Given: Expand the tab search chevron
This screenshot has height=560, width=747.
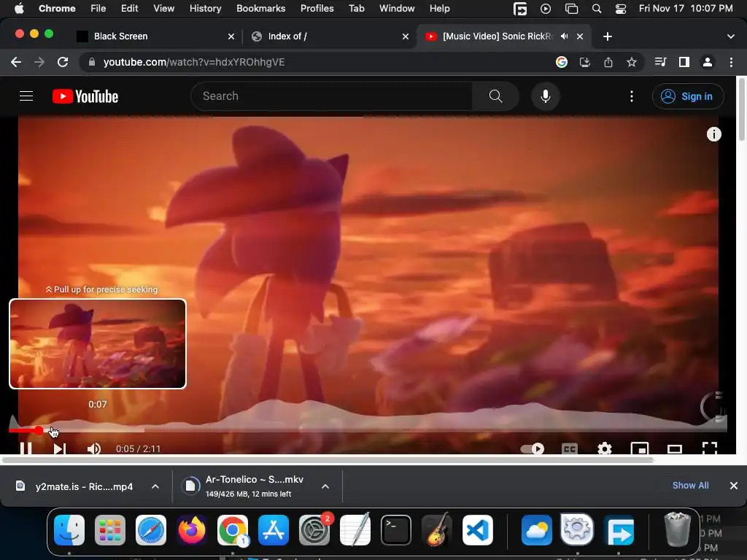Looking at the screenshot, I should tap(731, 36).
